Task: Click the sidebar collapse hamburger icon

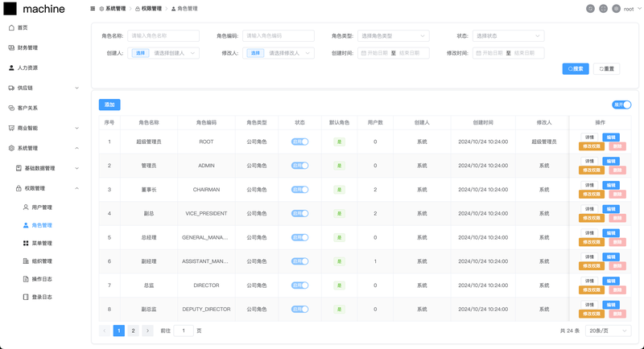Action: [x=93, y=9]
